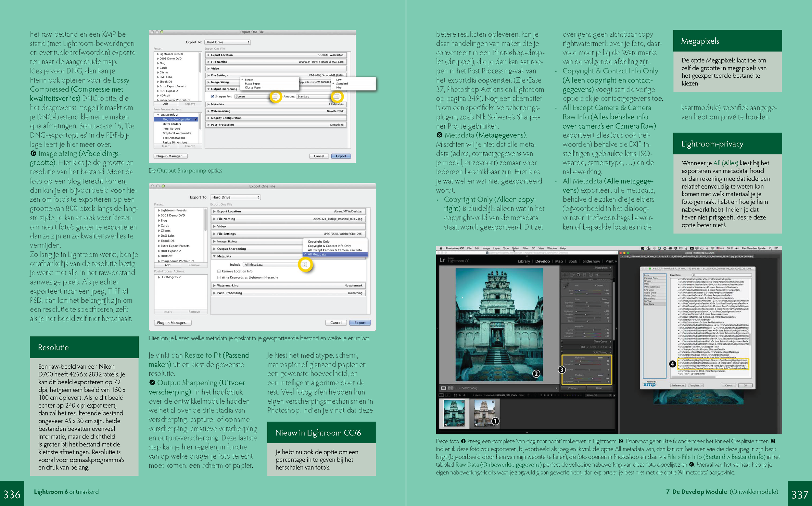The height and width of the screenshot is (506, 812).
Task: Click the red close dot of the Photoshop window
Action: coord(621,253)
